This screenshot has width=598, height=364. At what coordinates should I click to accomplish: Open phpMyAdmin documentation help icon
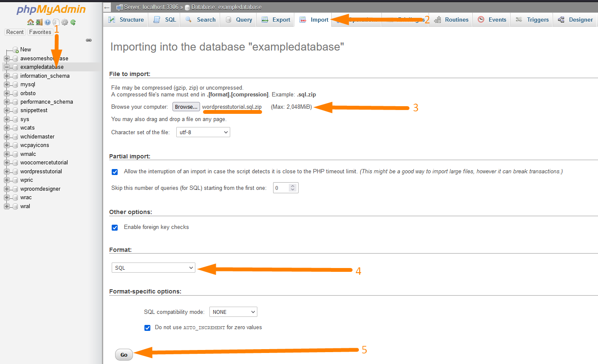pos(48,22)
